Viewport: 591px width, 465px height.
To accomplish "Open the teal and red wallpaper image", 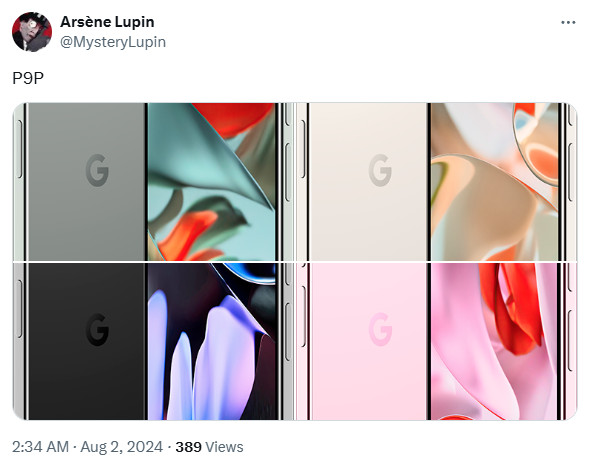I will 211,182.
